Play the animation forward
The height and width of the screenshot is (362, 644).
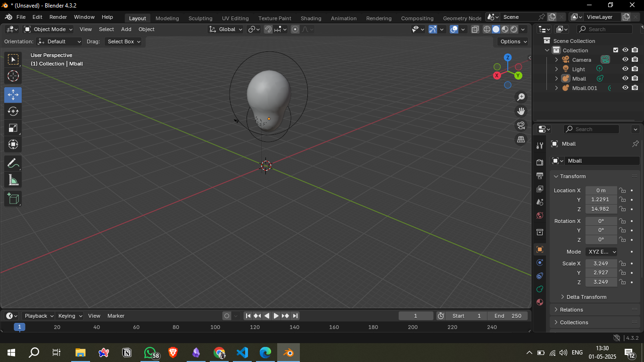tap(276, 316)
